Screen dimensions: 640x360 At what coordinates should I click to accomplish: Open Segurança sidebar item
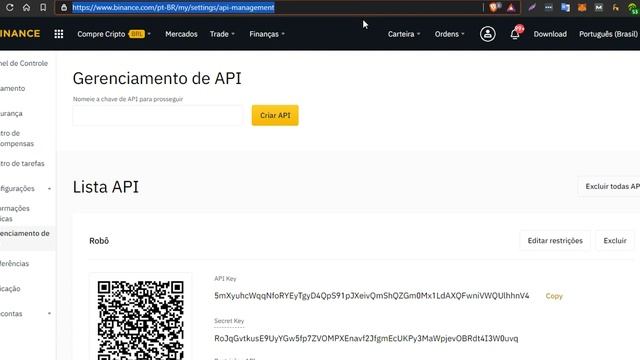pyautogui.click(x=11, y=113)
